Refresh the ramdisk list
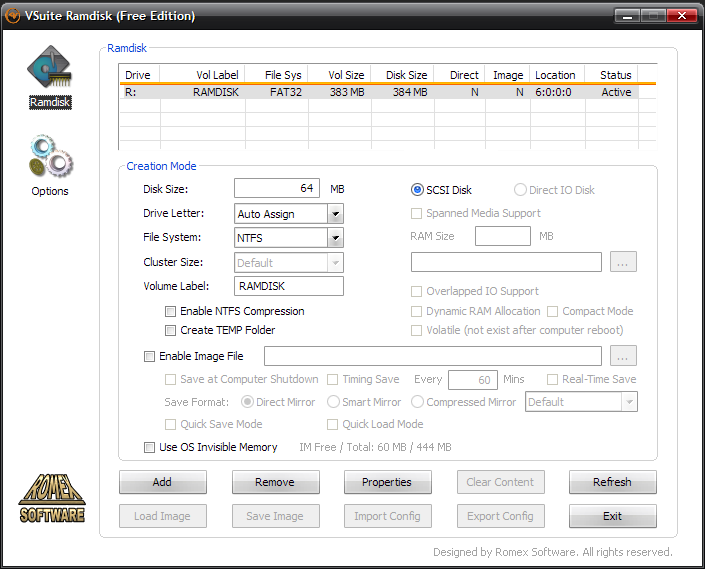The image size is (705, 569). (613, 482)
